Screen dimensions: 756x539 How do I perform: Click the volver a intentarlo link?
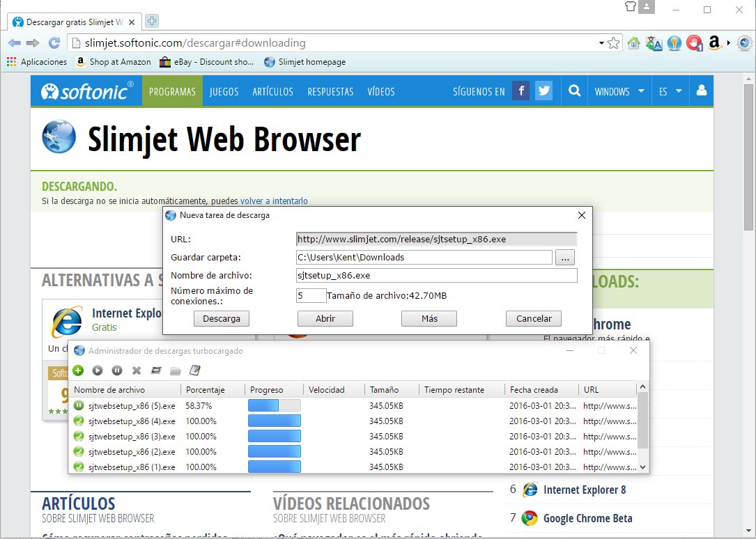[274, 201]
